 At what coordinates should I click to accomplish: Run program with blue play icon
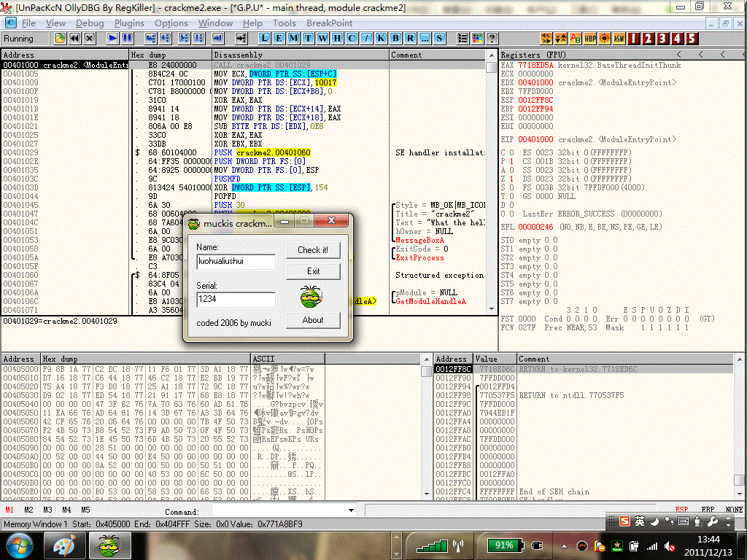tap(112, 39)
